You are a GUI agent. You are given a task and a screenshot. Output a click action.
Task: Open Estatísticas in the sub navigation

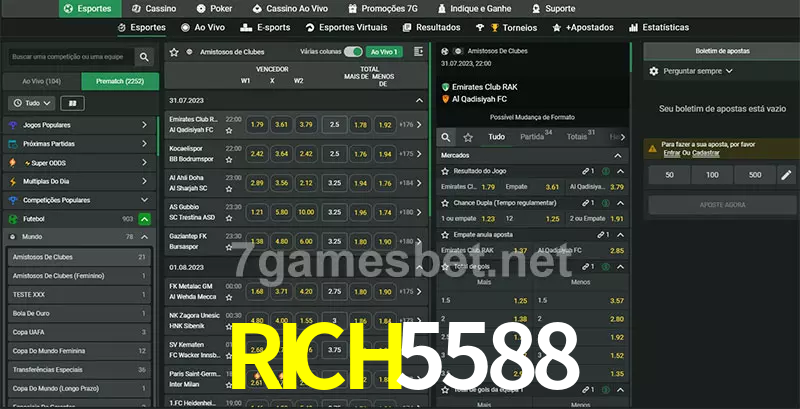coord(659,28)
